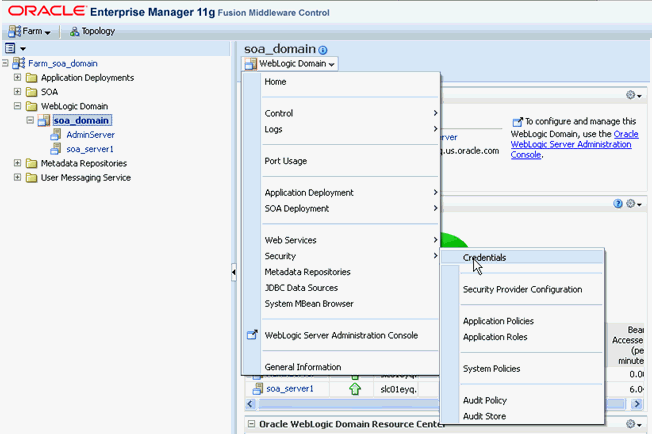
Task: Select Security Provider Configuration
Action: tap(522, 289)
